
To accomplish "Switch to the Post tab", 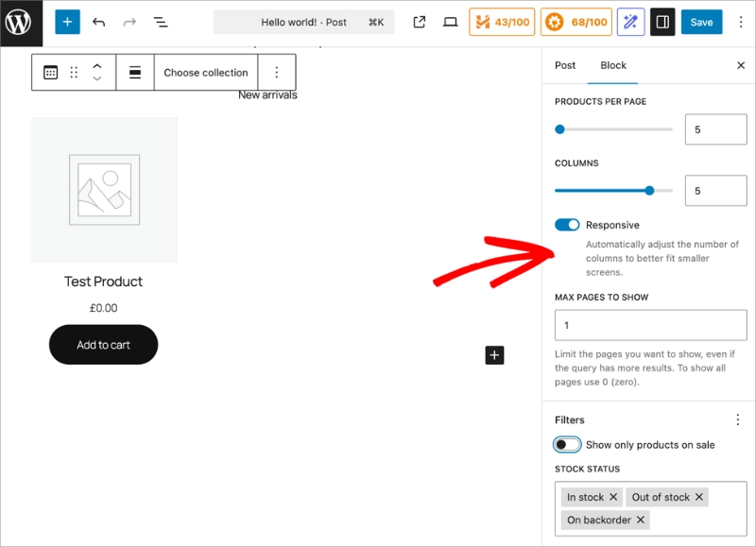I will coord(565,65).
